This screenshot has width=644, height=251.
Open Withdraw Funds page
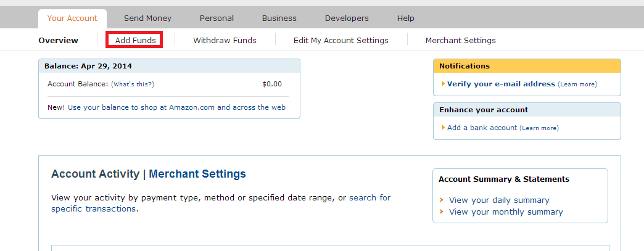pos(225,40)
